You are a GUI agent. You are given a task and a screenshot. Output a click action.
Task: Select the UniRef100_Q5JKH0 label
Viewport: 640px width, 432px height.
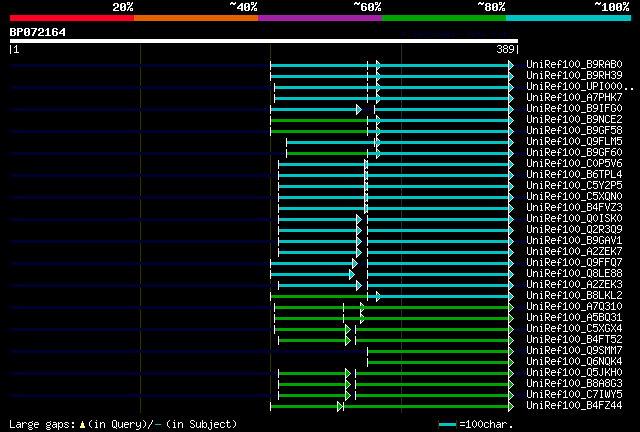coord(574,373)
